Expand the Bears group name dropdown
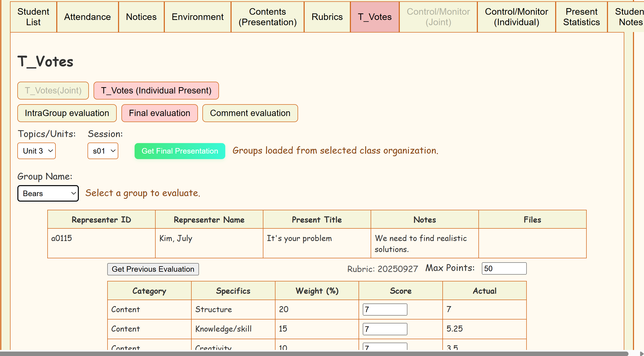The height and width of the screenshot is (356, 644). click(48, 193)
